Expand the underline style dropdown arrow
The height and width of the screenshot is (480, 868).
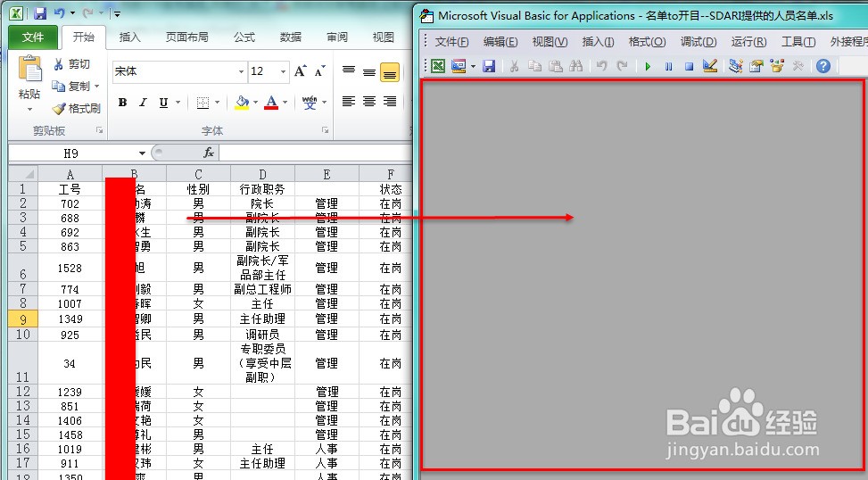[x=178, y=103]
